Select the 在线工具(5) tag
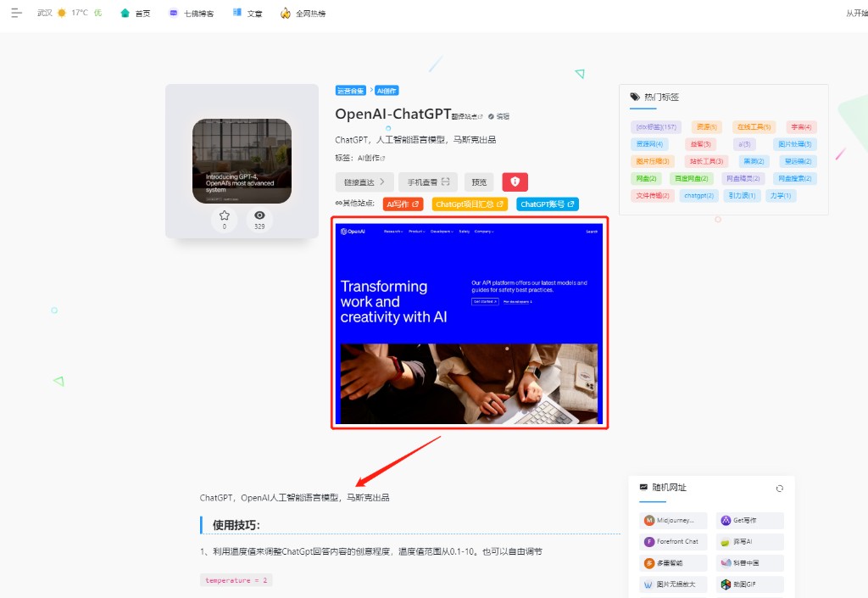The width and height of the screenshot is (868, 598). pyautogui.click(x=754, y=126)
